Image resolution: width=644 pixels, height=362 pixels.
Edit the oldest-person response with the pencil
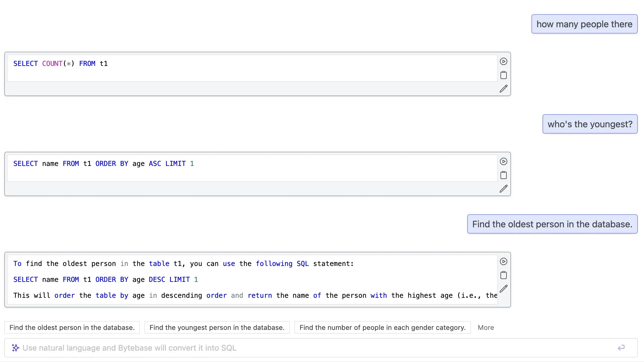pyautogui.click(x=504, y=288)
